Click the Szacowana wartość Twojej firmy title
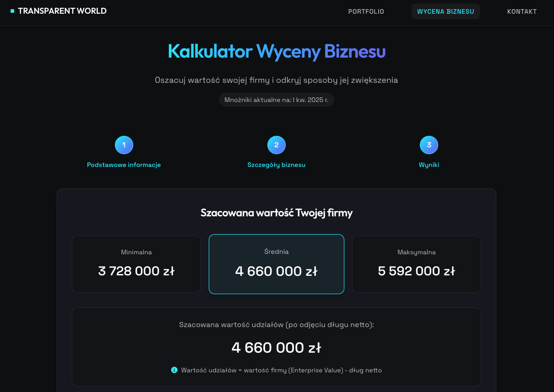The width and height of the screenshot is (554, 392). [x=277, y=213]
